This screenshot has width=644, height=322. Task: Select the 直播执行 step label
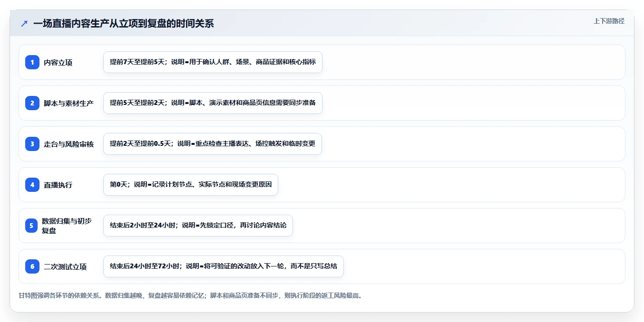pyautogui.click(x=58, y=185)
